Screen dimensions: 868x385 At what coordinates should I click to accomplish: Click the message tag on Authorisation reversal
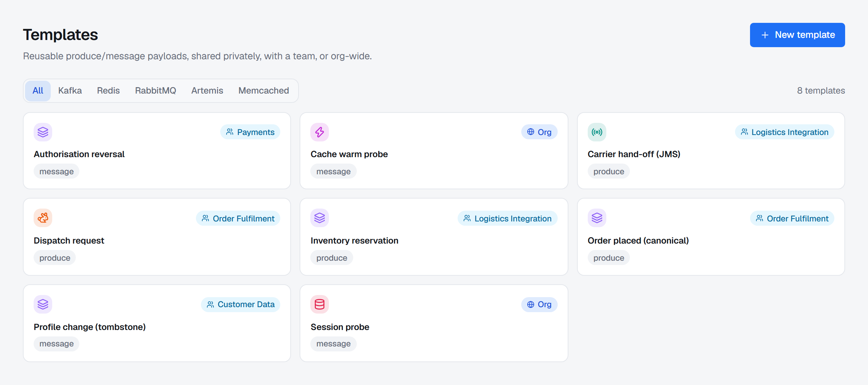coord(56,171)
